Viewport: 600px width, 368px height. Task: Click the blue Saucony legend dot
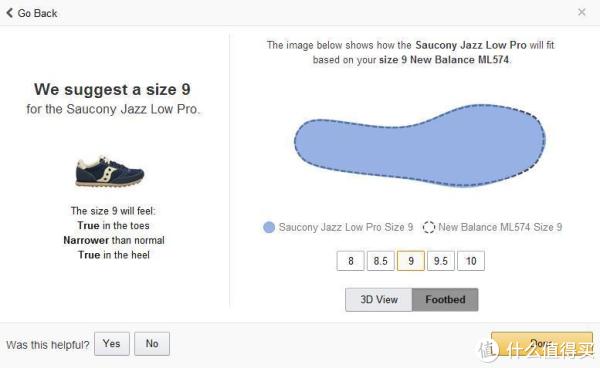point(269,227)
